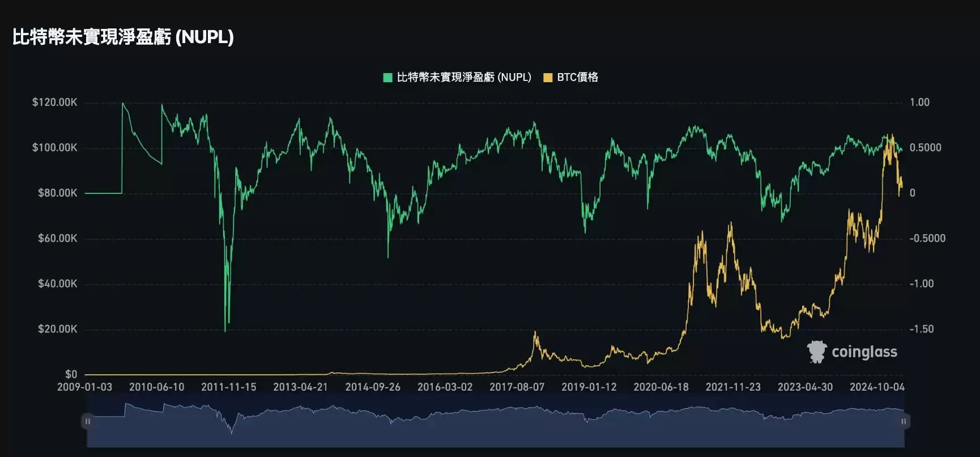Select the $60.00K left axis label

coord(57,239)
